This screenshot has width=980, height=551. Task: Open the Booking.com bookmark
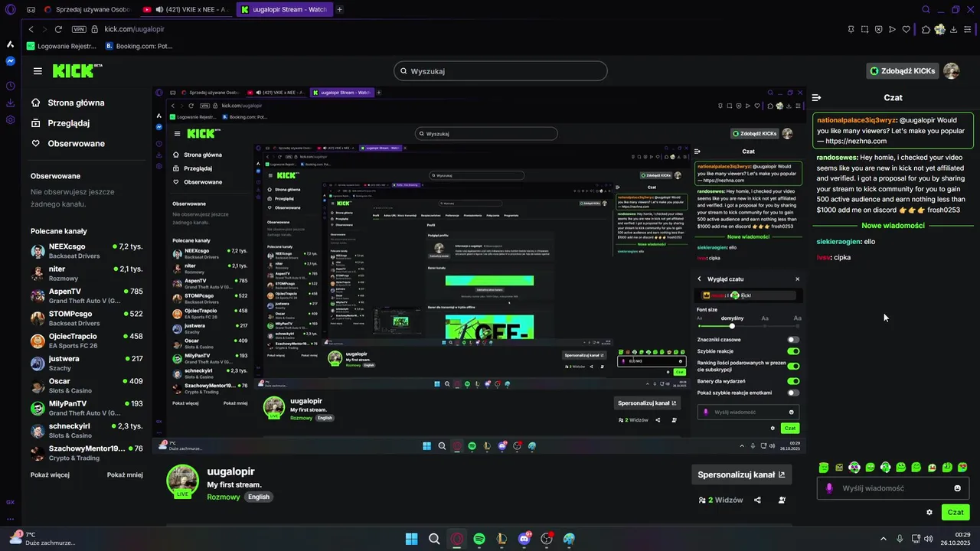pos(139,46)
